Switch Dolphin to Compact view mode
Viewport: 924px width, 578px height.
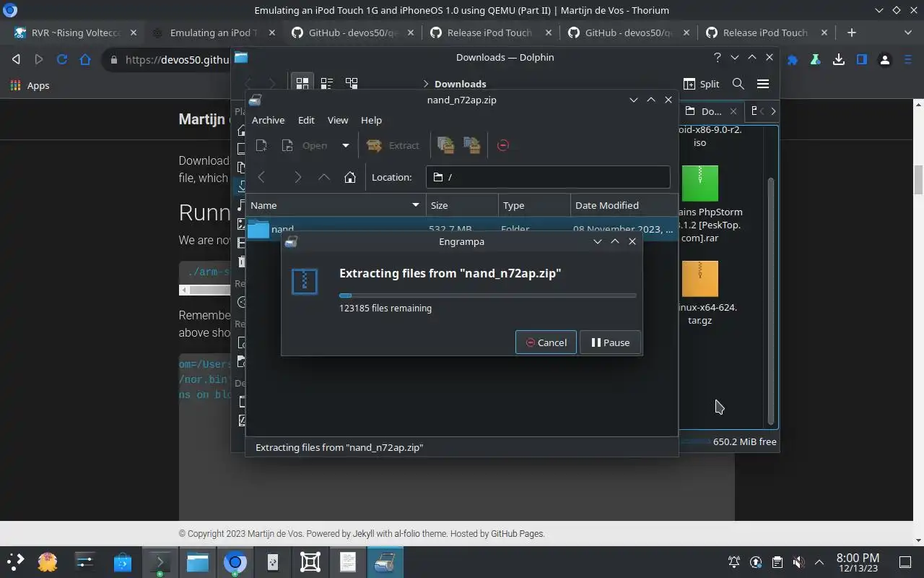pyautogui.click(x=327, y=84)
